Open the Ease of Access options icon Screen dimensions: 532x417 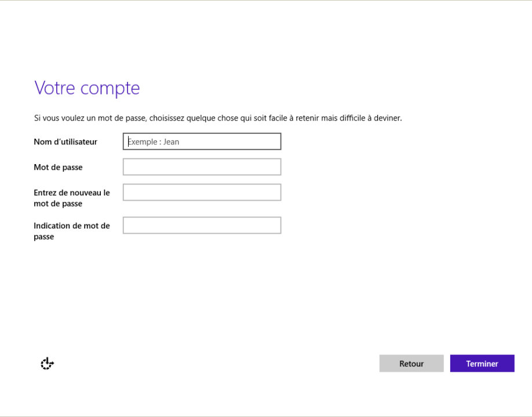point(47,364)
